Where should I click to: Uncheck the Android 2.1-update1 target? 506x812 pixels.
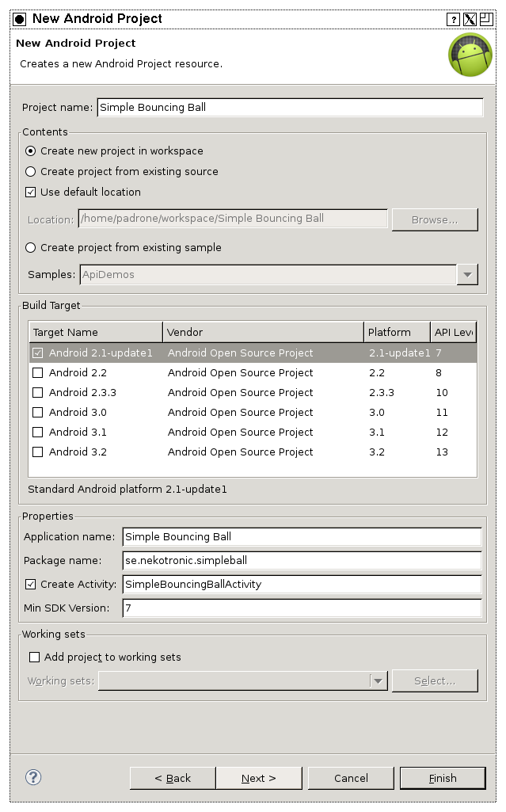pyautogui.click(x=38, y=353)
